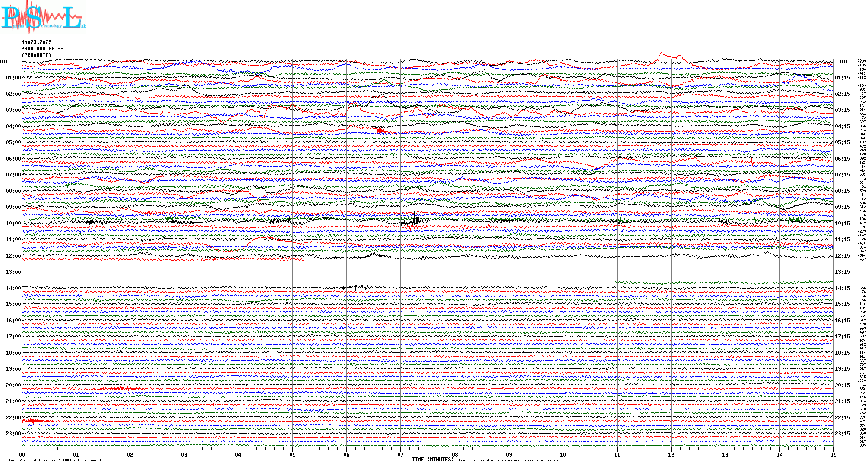Click the PSL seismology lab logo
The width and height of the screenshot is (868, 466).
click(43, 17)
